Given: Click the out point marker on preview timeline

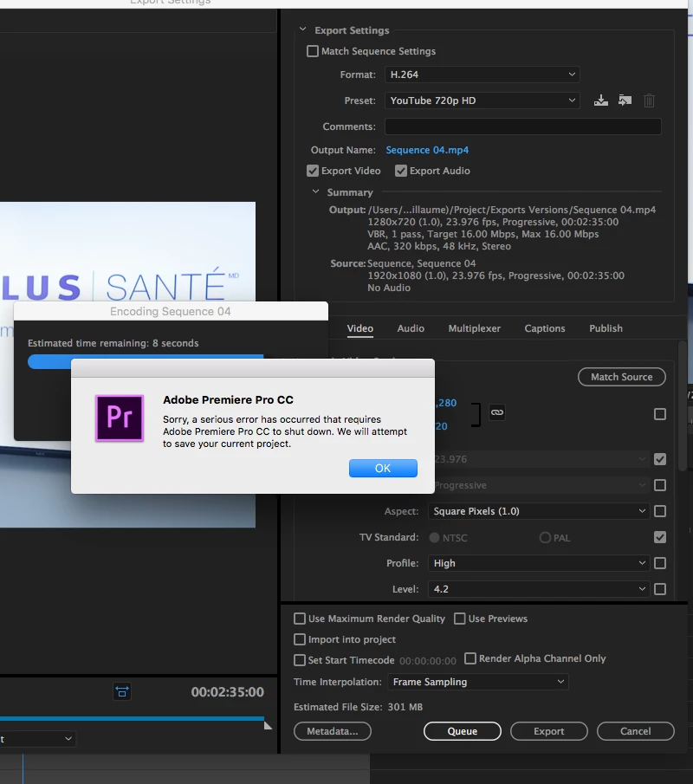Looking at the screenshot, I should coord(268,725).
